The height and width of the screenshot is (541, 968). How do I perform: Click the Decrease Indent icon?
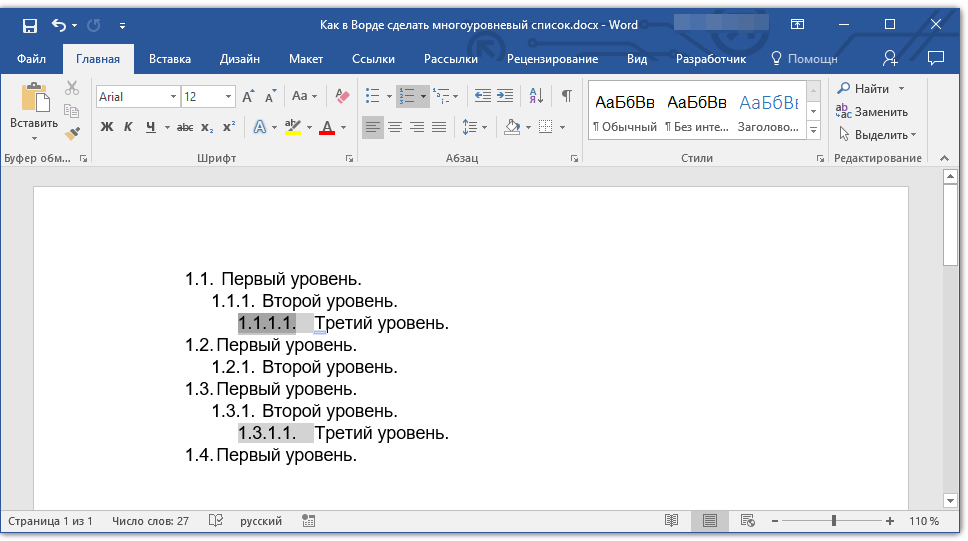pyautogui.click(x=482, y=96)
